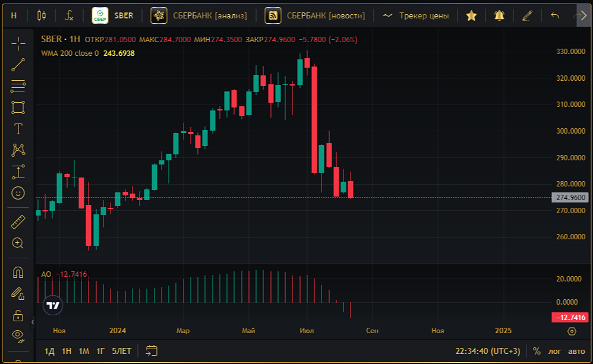This screenshot has height=364, width=593.
Task: Click the star favorites icon
Action: tap(471, 15)
